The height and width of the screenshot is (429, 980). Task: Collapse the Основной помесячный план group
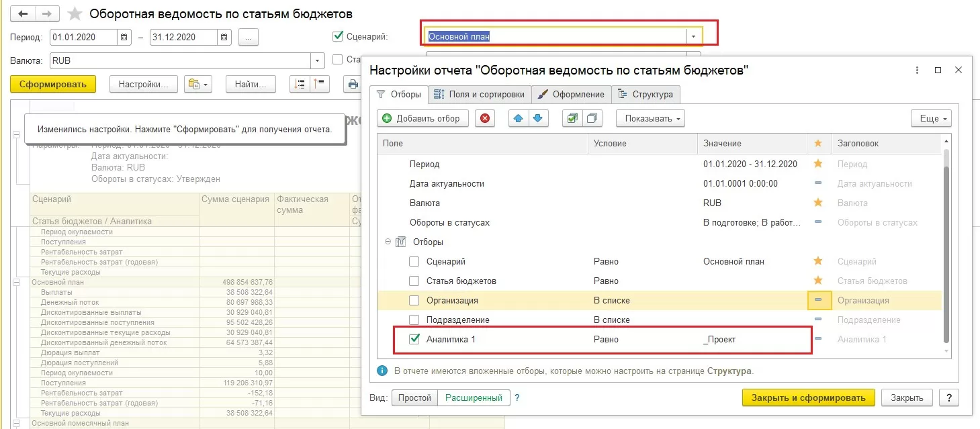pos(16,424)
